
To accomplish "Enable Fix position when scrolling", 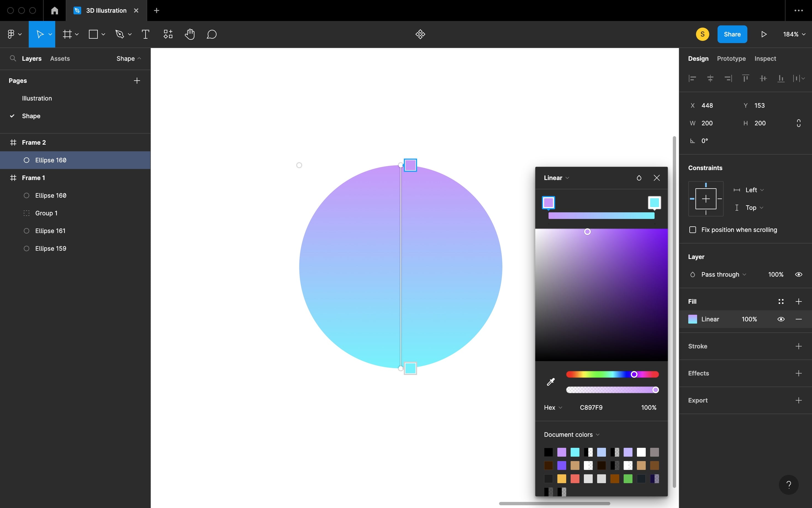I will point(693,230).
